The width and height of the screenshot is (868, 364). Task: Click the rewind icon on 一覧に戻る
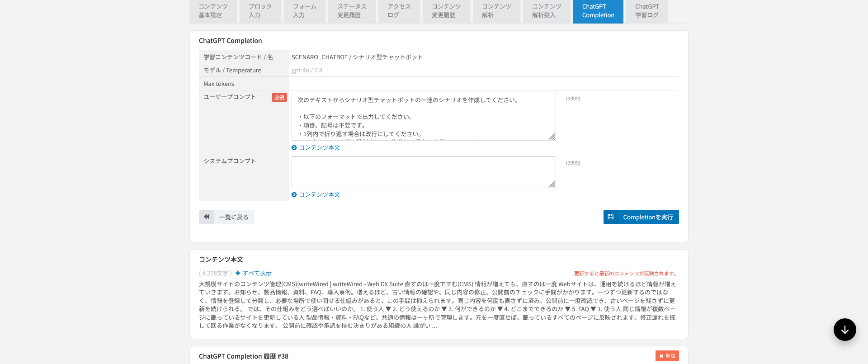(x=206, y=217)
